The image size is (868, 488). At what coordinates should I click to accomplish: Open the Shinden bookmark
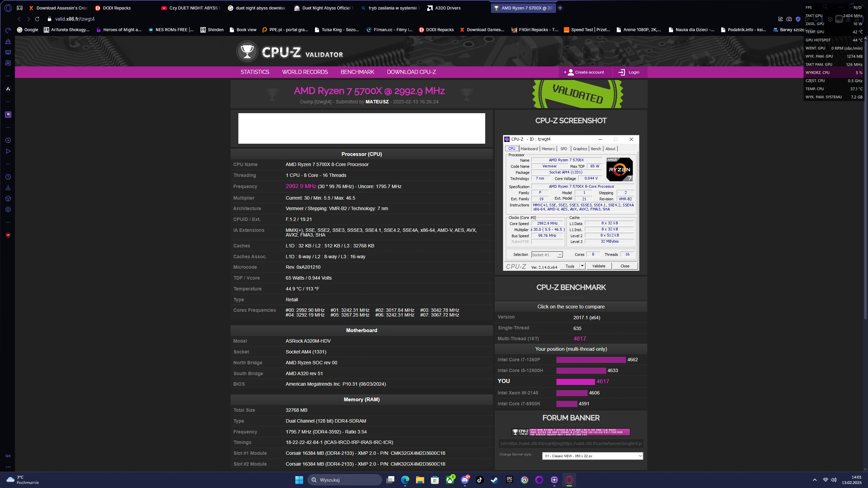click(212, 30)
